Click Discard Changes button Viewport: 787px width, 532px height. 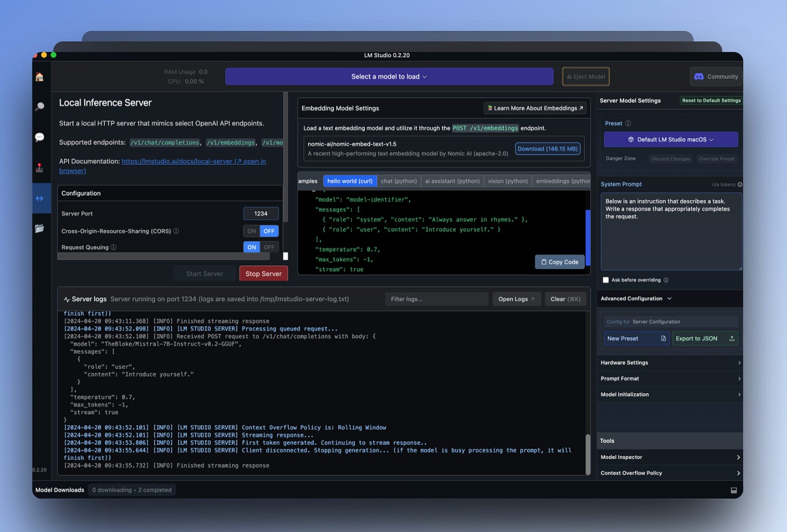[670, 159]
